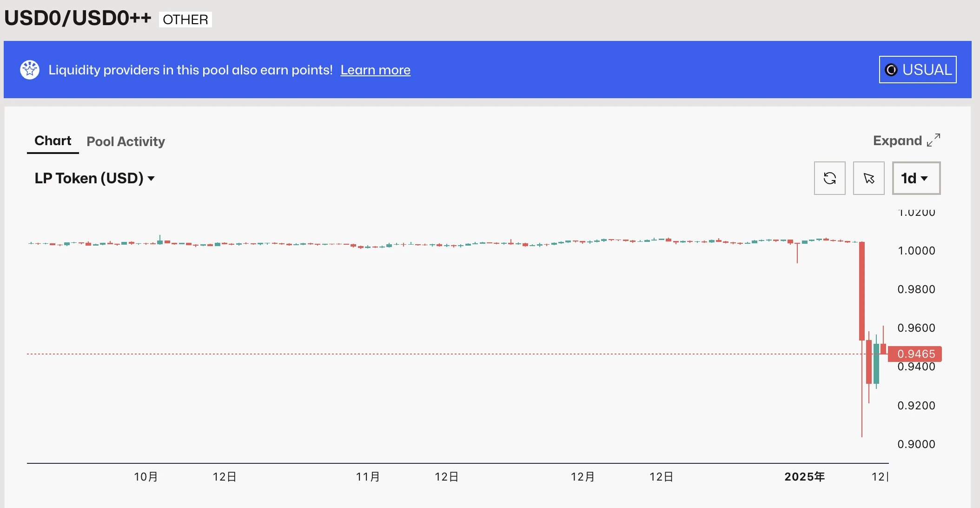Click the 1d timeframe dropdown arrow
Screen dimensions: 980x508
(x=926, y=178)
